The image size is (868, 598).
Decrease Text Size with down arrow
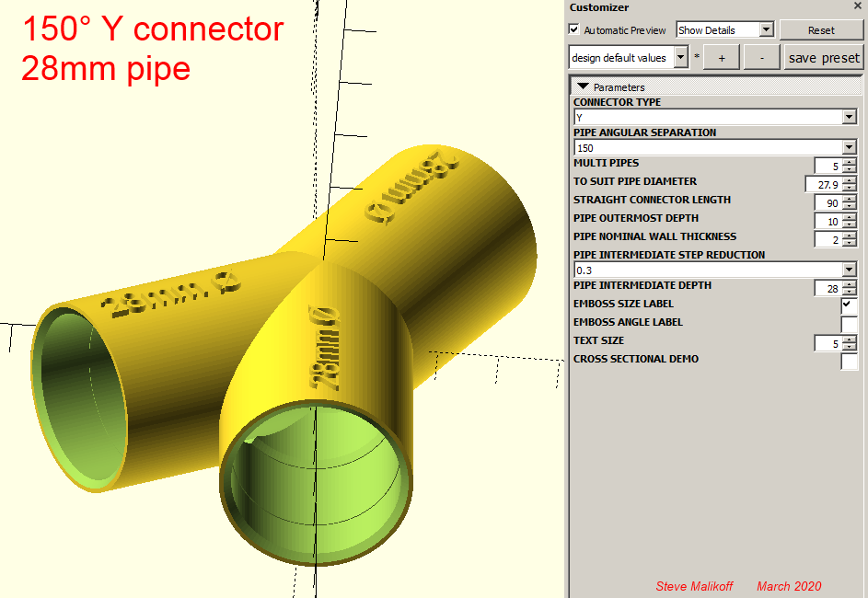pos(850,347)
